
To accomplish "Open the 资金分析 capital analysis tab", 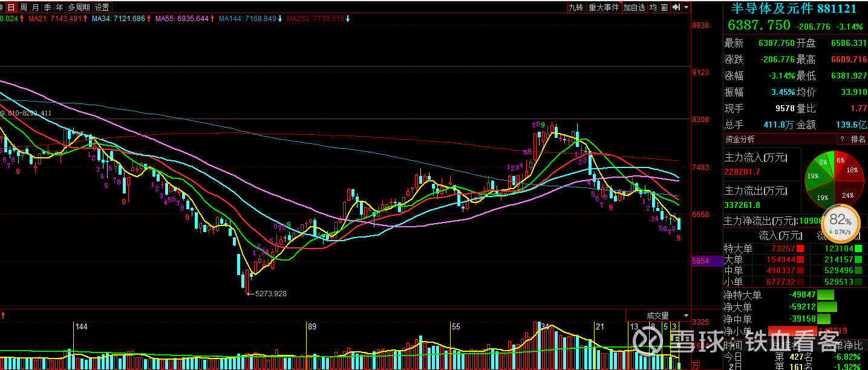I will [x=740, y=139].
